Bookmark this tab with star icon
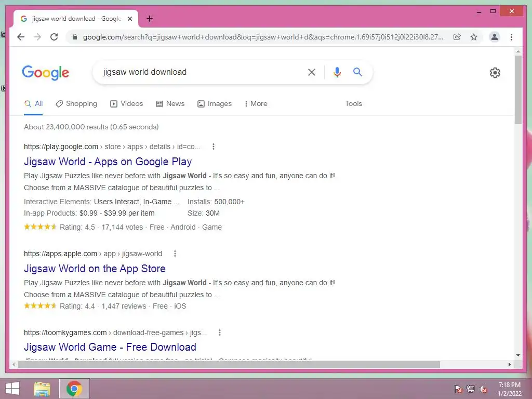The image size is (532, 399). [474, 37]
